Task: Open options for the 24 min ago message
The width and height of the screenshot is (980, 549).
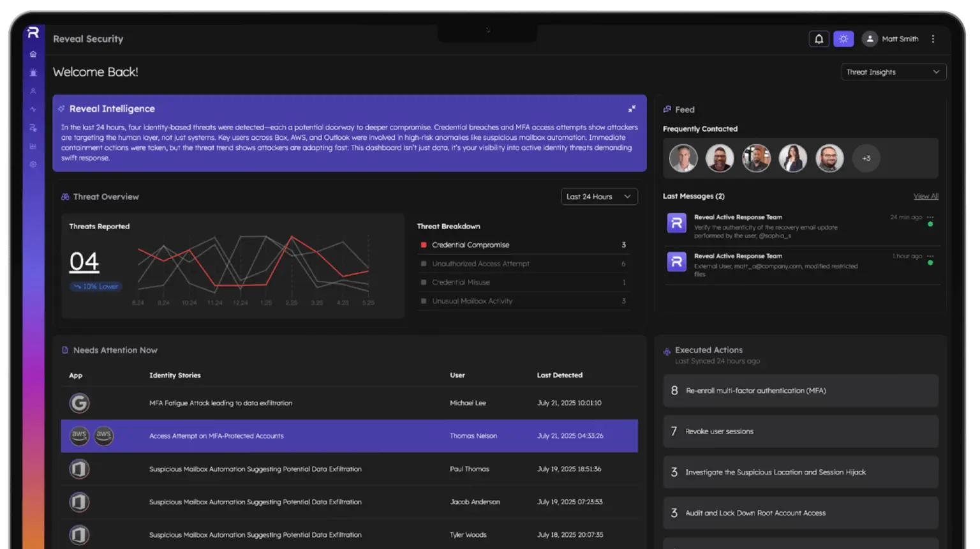Action: click(x=930, y=217)
